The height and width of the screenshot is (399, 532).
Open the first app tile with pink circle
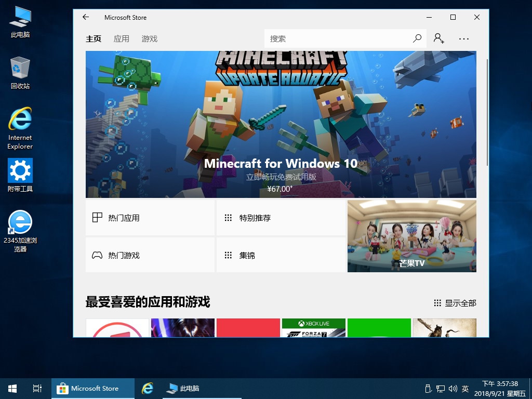click(x=117, y=328)
